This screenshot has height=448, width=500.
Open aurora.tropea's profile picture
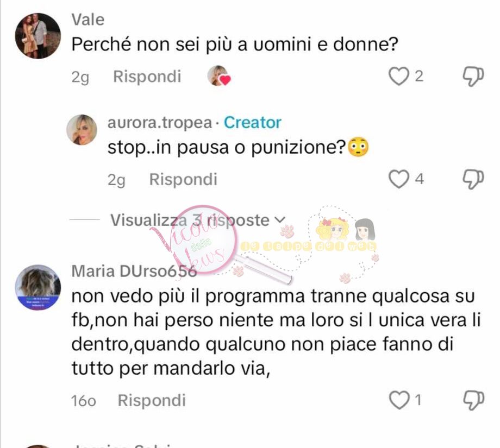pyautogui.click(x=82, y=130)
